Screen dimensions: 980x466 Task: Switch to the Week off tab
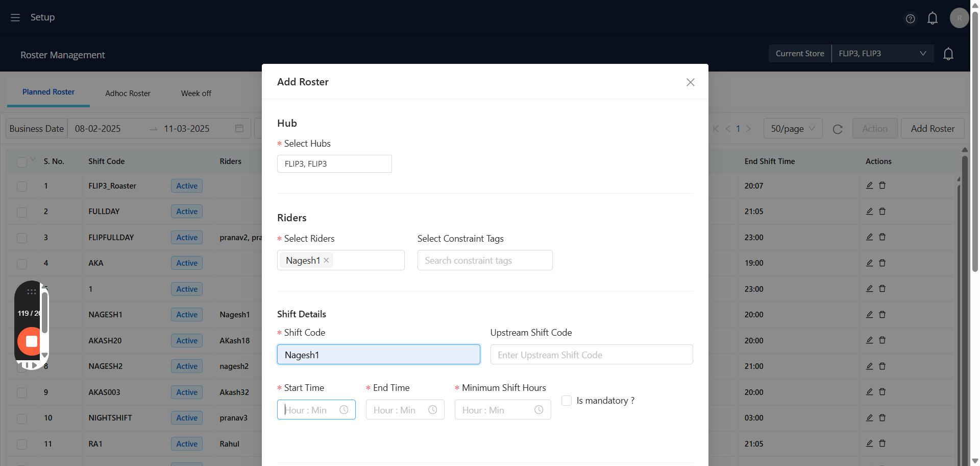tap(196, 94)
